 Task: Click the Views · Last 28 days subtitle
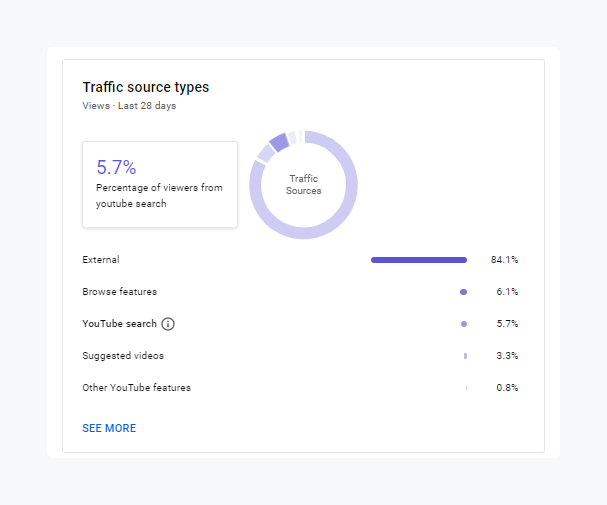(129, 106)
